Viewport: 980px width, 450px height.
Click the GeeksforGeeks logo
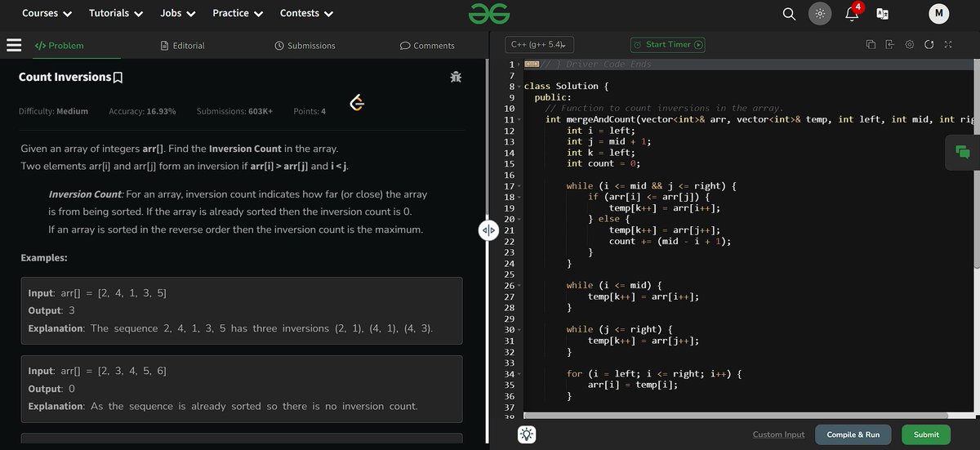pos(489,13)
